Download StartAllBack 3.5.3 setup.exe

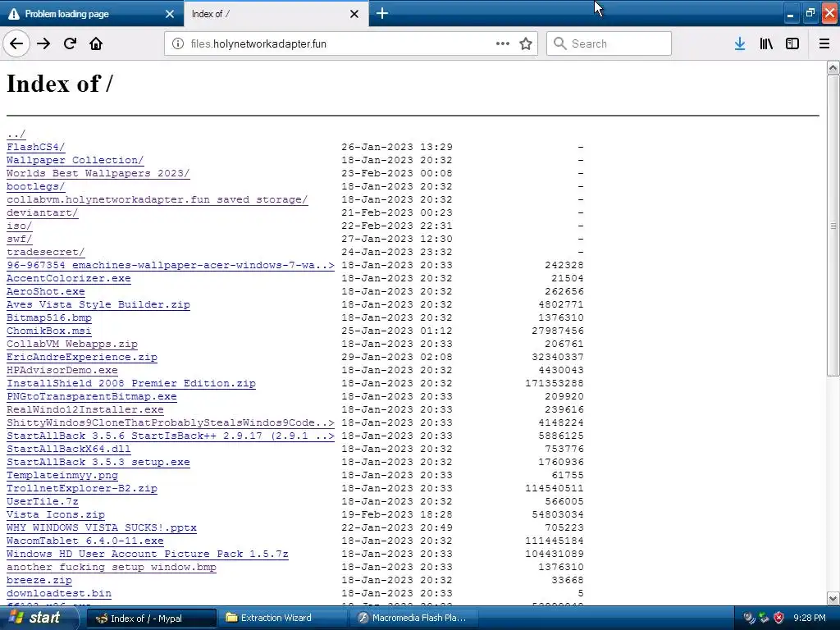click(98, 462)
